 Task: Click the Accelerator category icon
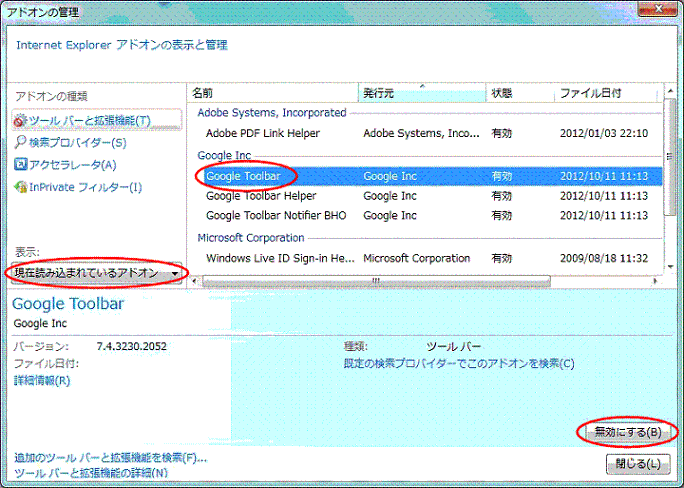click(x=20, y=164)
